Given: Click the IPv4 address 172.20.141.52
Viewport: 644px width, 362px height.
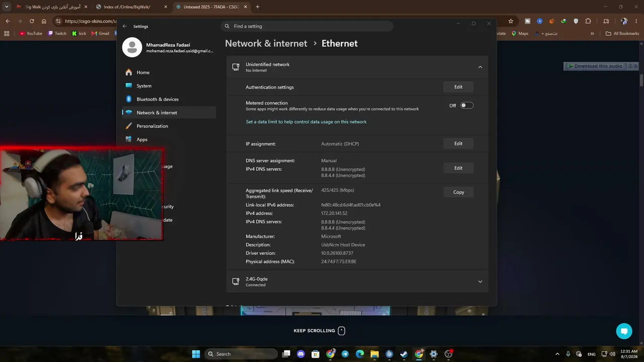Looking at the screenshot, I should tap(334, 214).
